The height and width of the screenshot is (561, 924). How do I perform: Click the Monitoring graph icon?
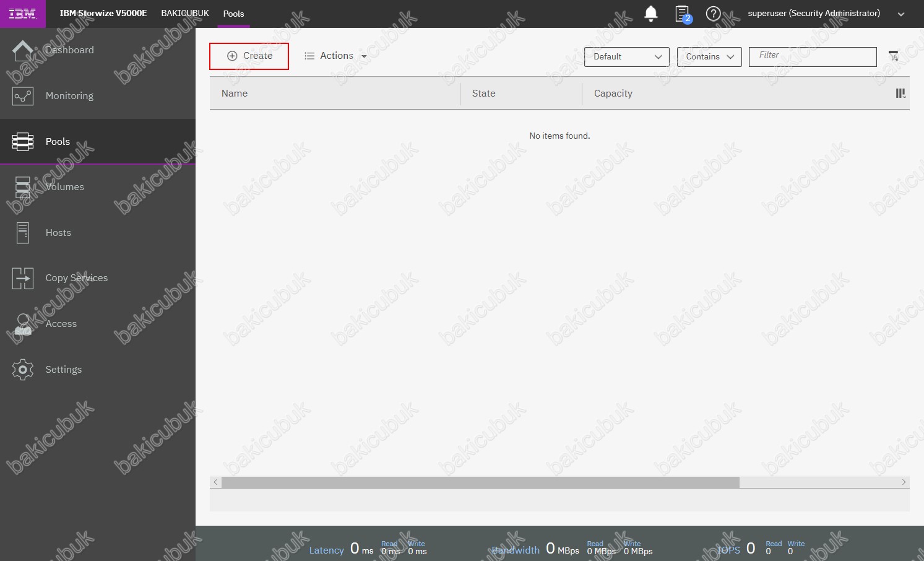(x=23, y=96)
